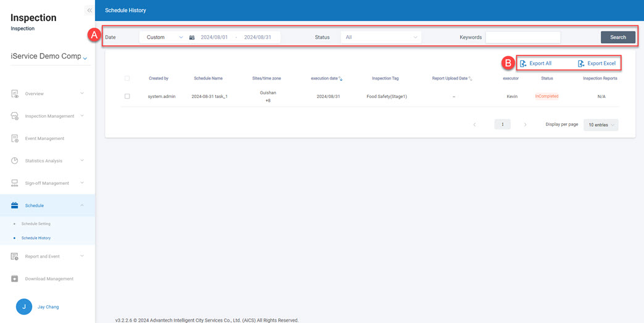644x323 pixels.
Task: Open the 10 entries per page dropdown
Action: [x=600, y=125]
